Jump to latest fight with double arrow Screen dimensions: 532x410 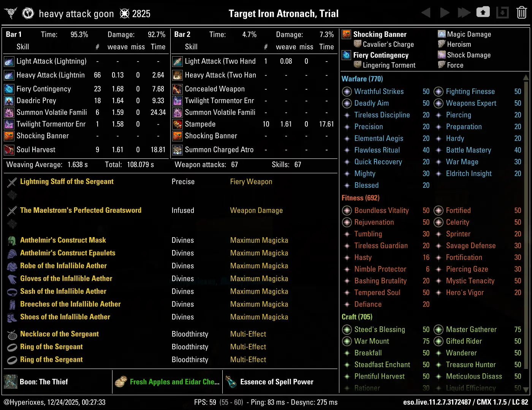pyautogui.click(x=464, y=13)
